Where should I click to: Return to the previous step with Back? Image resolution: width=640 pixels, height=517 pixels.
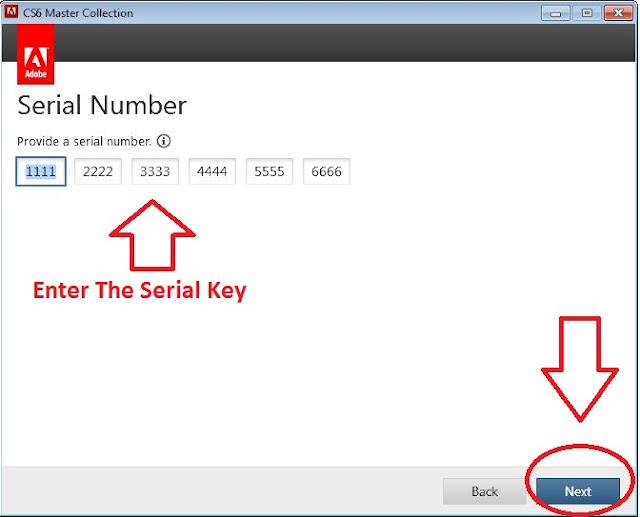(484, 491)
